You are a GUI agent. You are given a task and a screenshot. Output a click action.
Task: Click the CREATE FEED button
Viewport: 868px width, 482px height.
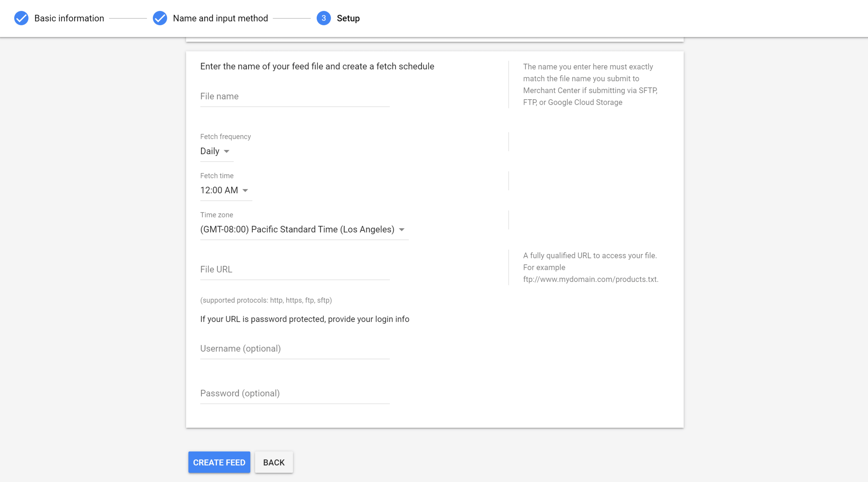click(x=219, y=462)
